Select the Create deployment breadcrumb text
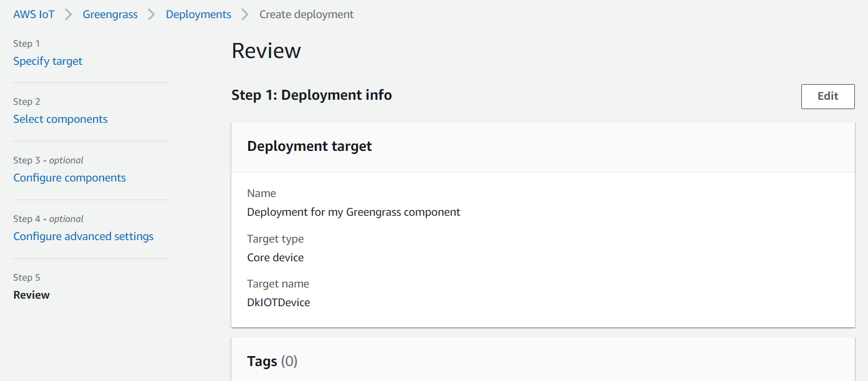Viewport: 868px width, 381px height. pos(306,14)
